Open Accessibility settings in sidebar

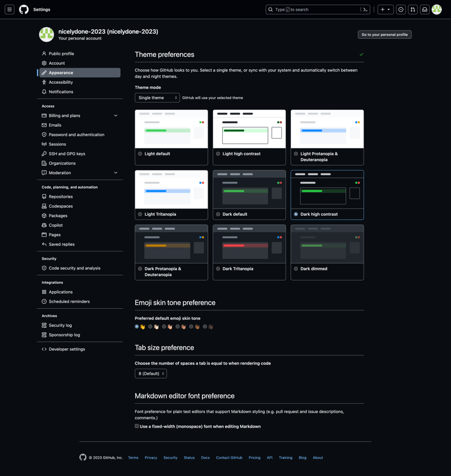[x=62, y=82]
